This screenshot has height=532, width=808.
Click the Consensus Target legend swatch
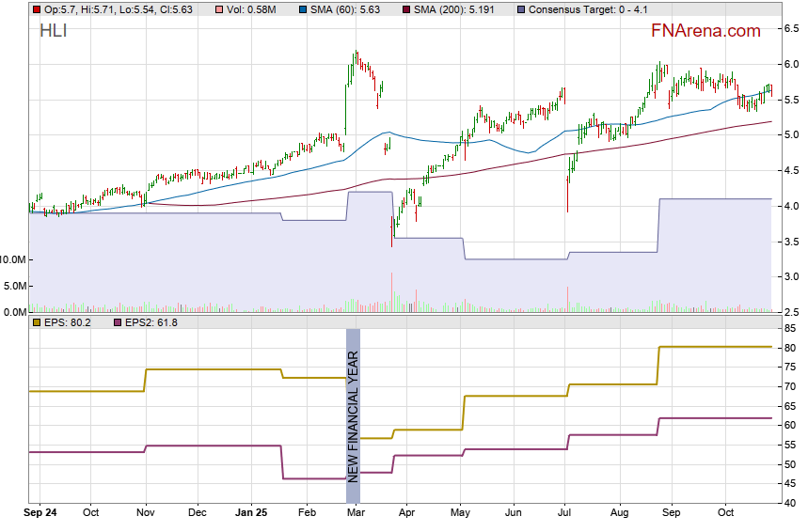coord(520,9)
